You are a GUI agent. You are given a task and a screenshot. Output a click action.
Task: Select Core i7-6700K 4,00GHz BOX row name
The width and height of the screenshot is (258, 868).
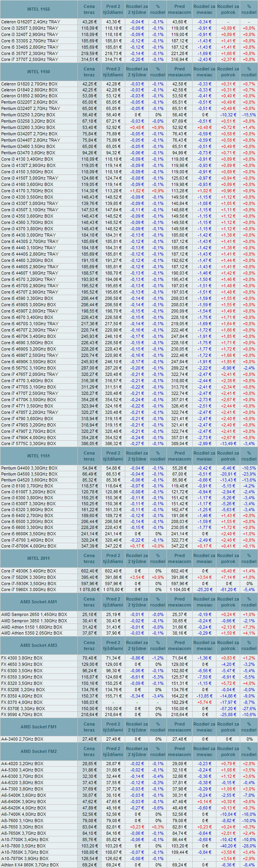(29, 546)
